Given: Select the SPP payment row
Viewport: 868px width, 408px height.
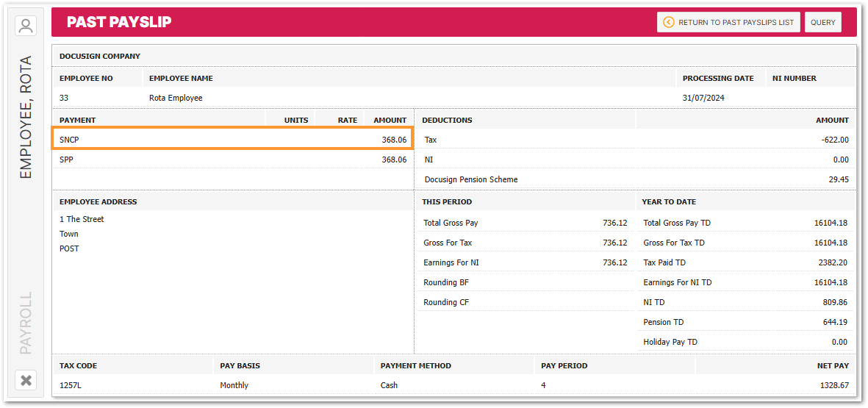Looking at the screenshot, I should click(232, 160).
